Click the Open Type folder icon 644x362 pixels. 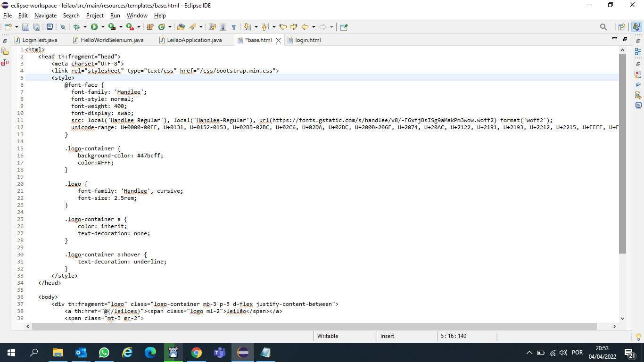[x=181, y=27]
